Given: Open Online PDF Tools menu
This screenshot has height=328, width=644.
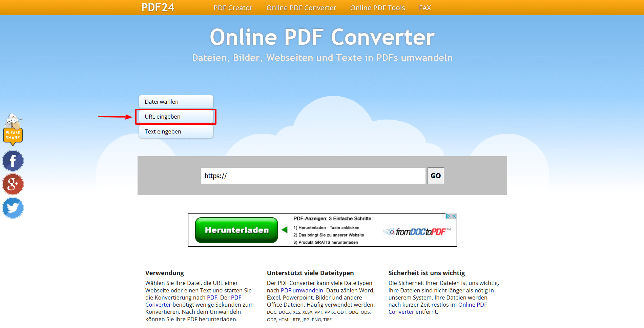Looking at the screenshot, I should pyautogui.click(x=377, y=8).
